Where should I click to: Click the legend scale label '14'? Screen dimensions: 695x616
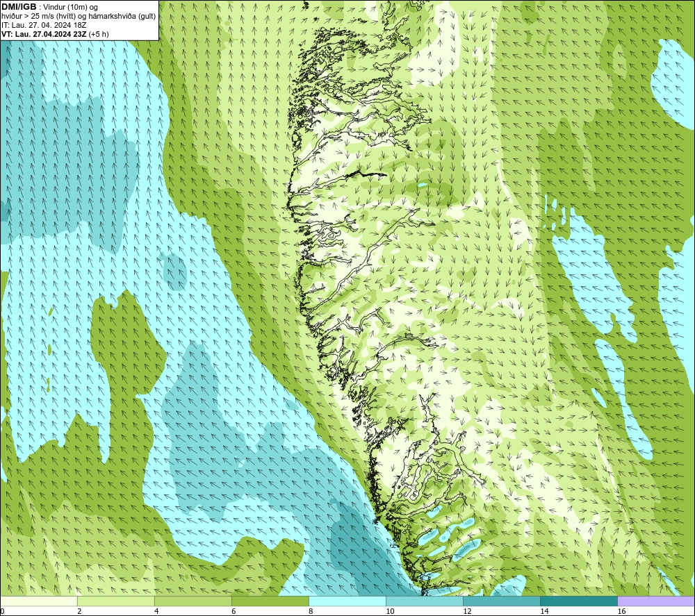click(544, 611)
